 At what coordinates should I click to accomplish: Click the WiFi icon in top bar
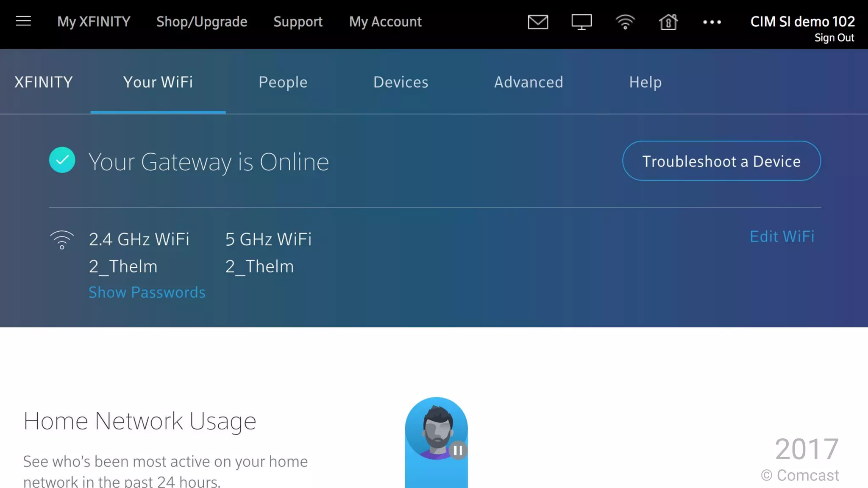625,22
